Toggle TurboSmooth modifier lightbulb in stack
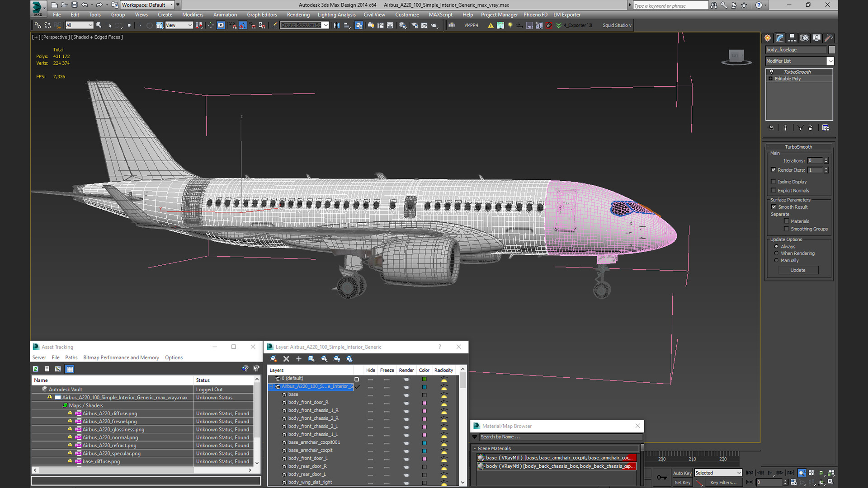Viewport: 868px width, 488px height. (772, 72)
